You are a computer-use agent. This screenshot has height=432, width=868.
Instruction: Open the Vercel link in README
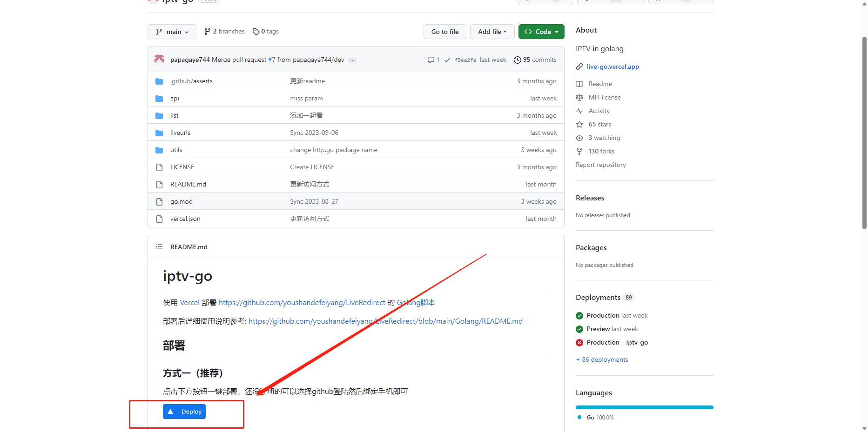[x=189, y=302]
